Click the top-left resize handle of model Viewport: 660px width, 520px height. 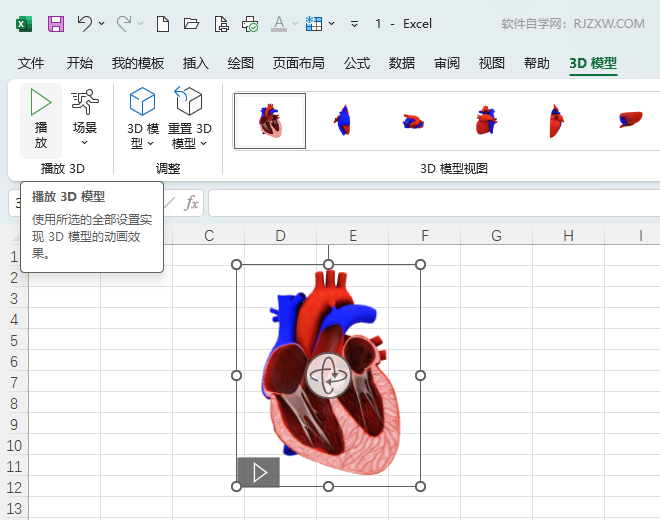[237, 264]
